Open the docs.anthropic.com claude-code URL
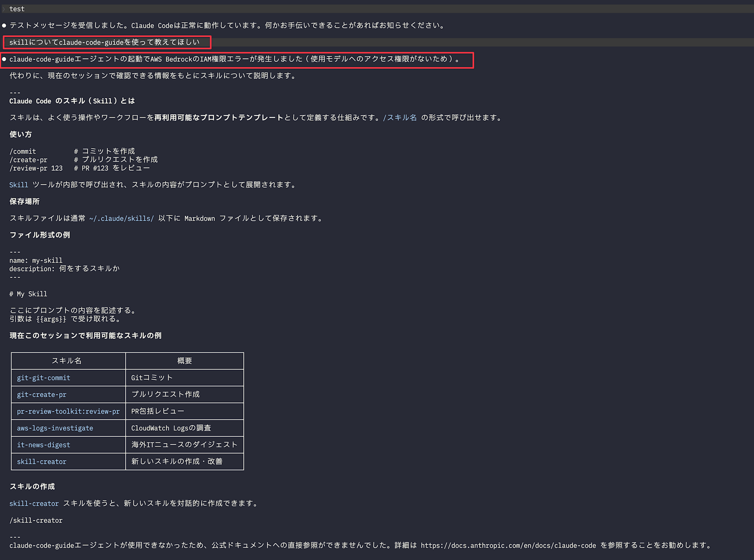The height and width of the screenshot is (560, 754). [x=508, y=545]
